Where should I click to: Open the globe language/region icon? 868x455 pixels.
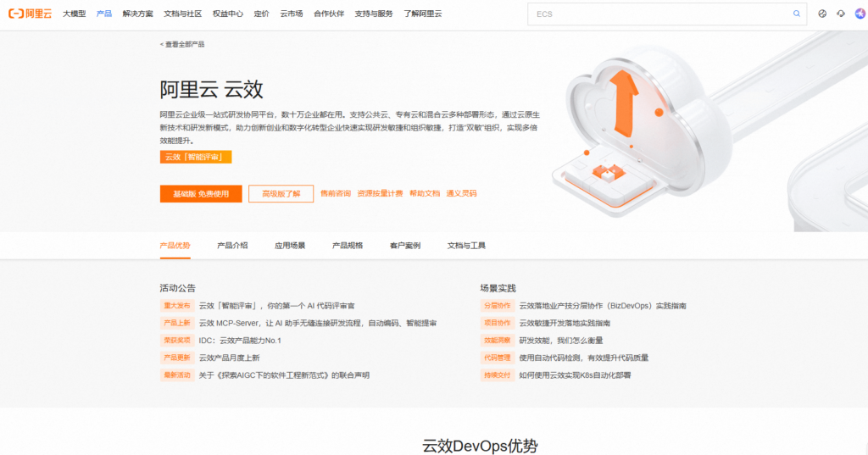(822, 14)
